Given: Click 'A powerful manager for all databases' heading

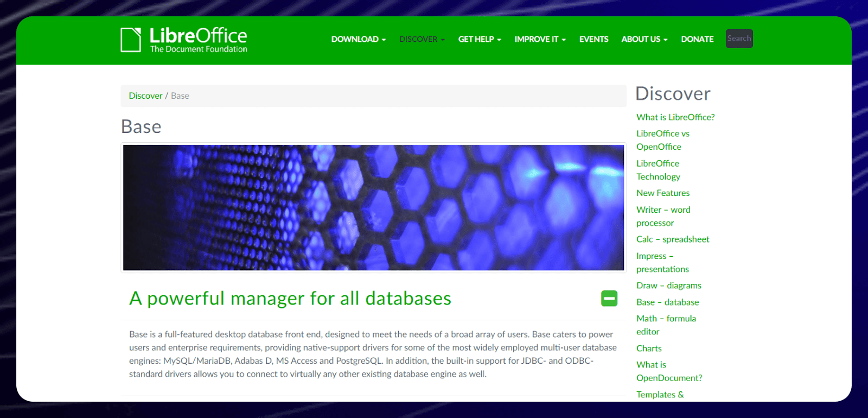Looking at the screenshot, I should coord(290,299).
